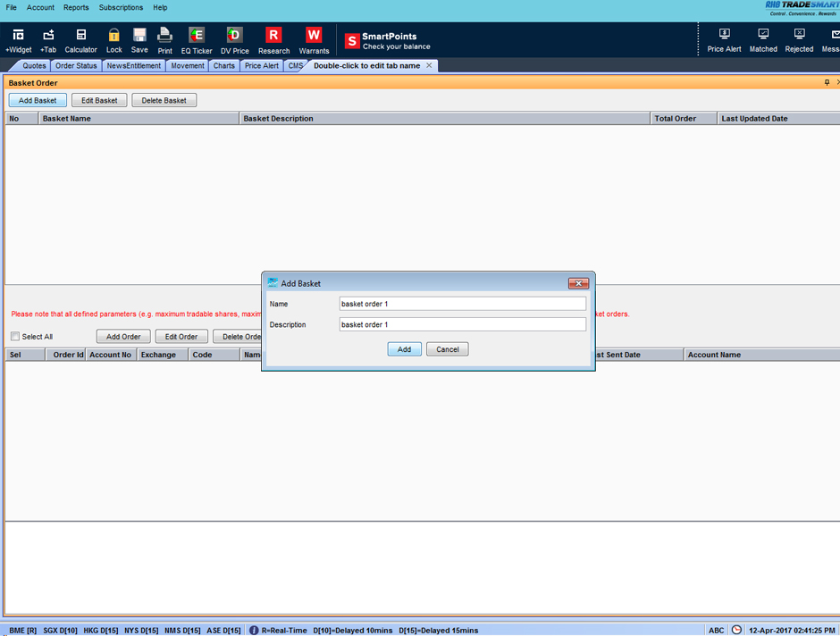The image size is (840, 636).
Task: Click the Print toolbar icon
Action: (x=165, y=41)
